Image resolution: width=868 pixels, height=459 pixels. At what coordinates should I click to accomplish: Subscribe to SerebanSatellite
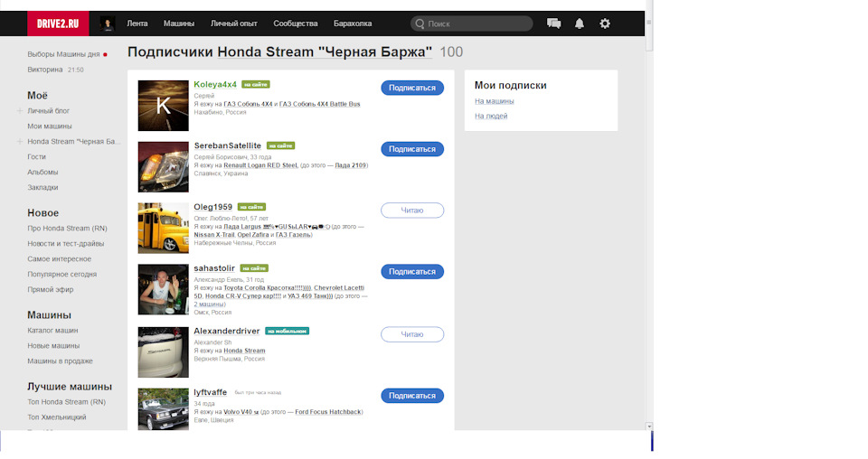click(412, 149)
